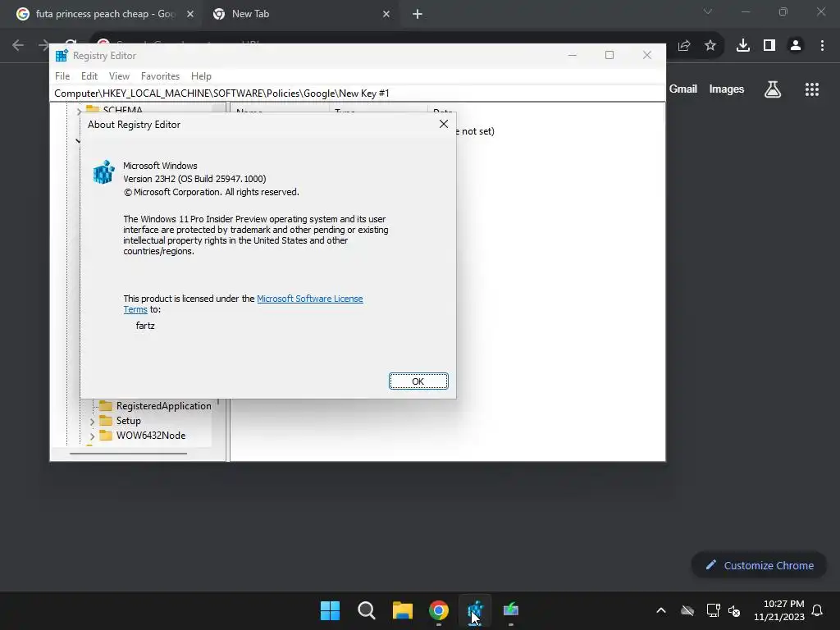
Task: Open File Explorer from the taskbar
Action: pos(402,610)
